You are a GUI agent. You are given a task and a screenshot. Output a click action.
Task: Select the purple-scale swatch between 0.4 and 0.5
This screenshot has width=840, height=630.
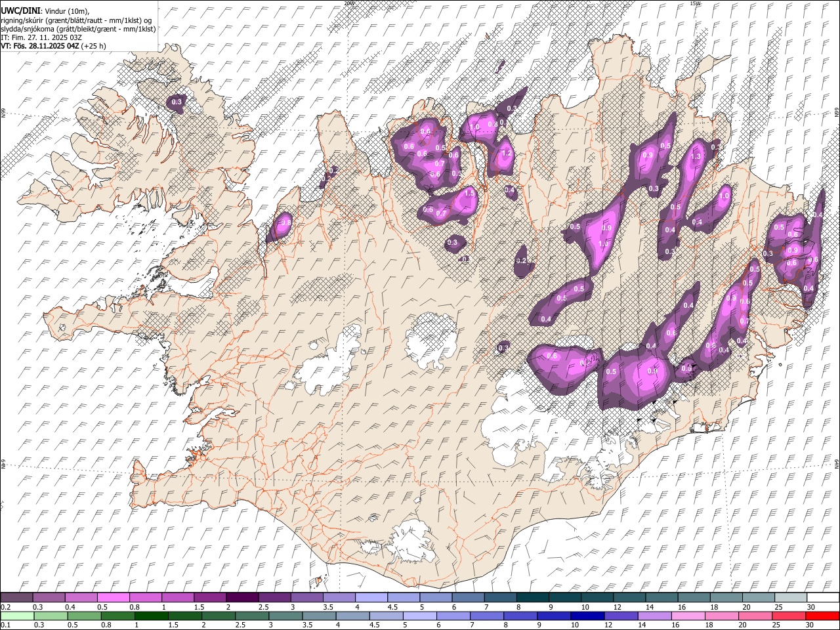81,598
